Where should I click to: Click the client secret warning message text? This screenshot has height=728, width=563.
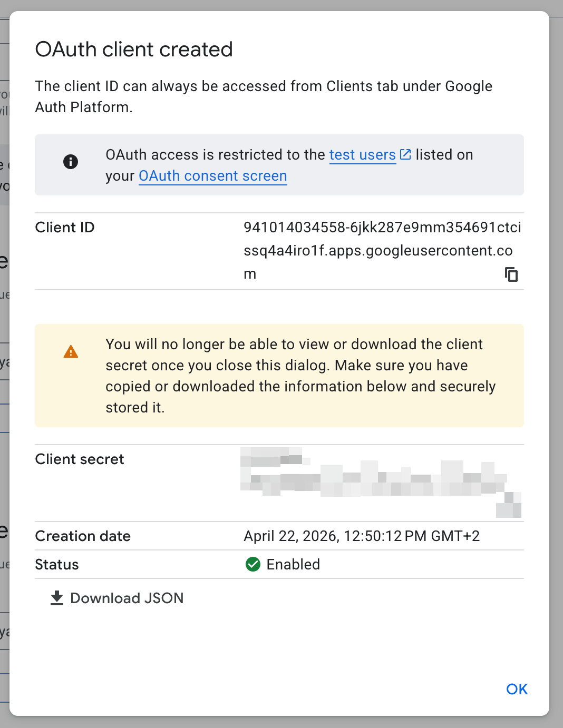pos(299,376)
